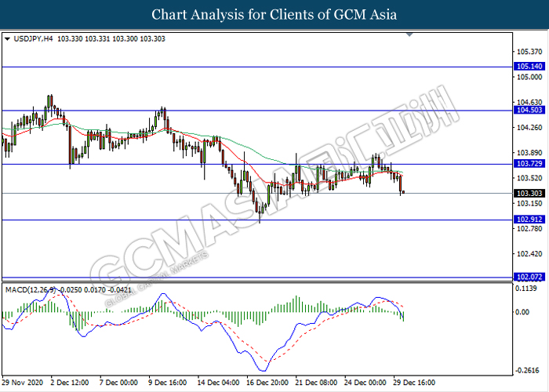Select the 104.503 price level tag
Viewport: 549px width, 392px height.
527,111
